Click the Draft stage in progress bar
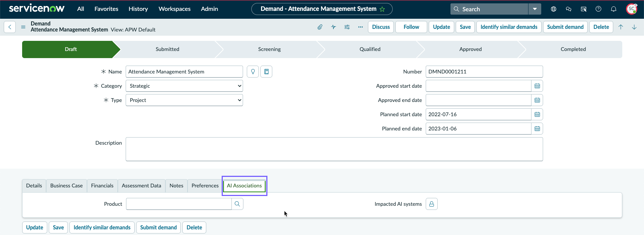Screen dimensions: 644x235 [71, 49]
